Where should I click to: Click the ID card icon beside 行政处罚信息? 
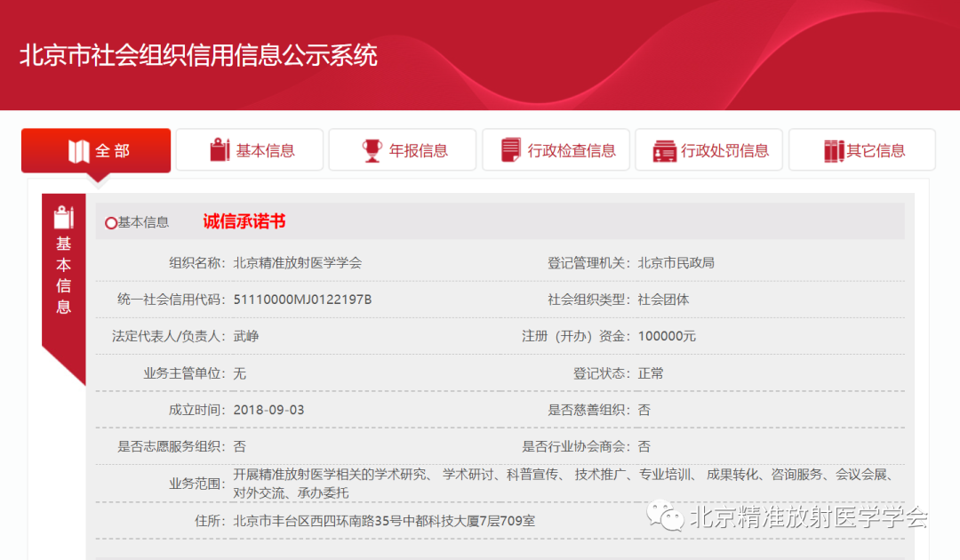(x=664, y=150)
